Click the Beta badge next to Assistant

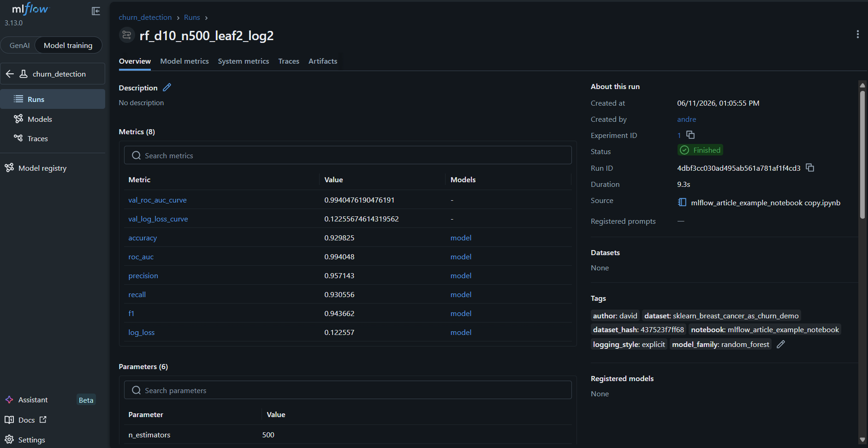pyautogui.click(x=86, y=400)
